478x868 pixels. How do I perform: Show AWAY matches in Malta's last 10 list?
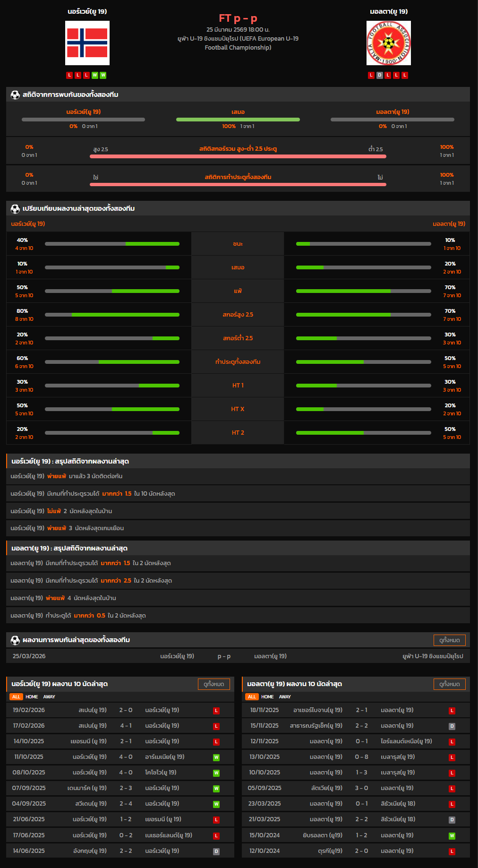(285, 697)
